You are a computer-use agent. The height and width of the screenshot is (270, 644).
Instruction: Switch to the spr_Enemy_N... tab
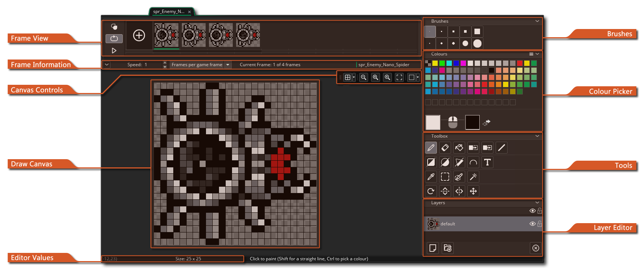point(169,12)
